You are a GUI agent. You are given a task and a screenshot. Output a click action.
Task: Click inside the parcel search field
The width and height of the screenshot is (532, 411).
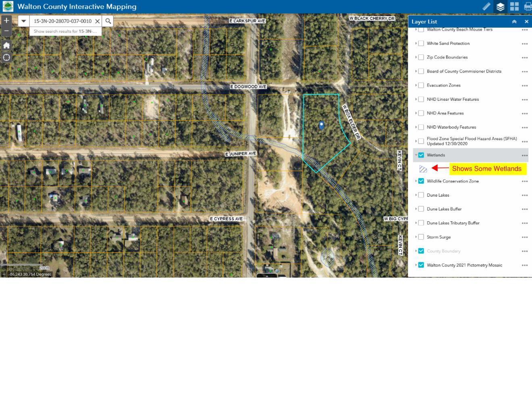click(62, 21)
